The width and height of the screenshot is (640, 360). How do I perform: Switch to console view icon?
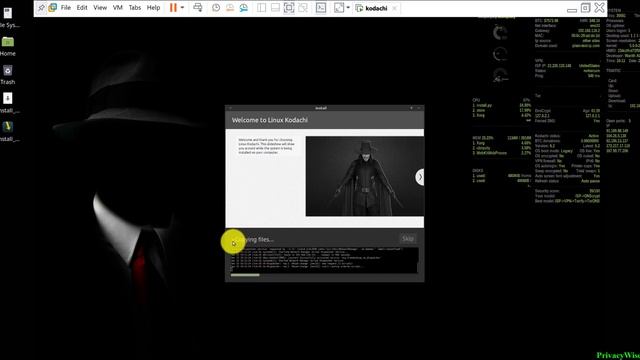coord(321,8)
